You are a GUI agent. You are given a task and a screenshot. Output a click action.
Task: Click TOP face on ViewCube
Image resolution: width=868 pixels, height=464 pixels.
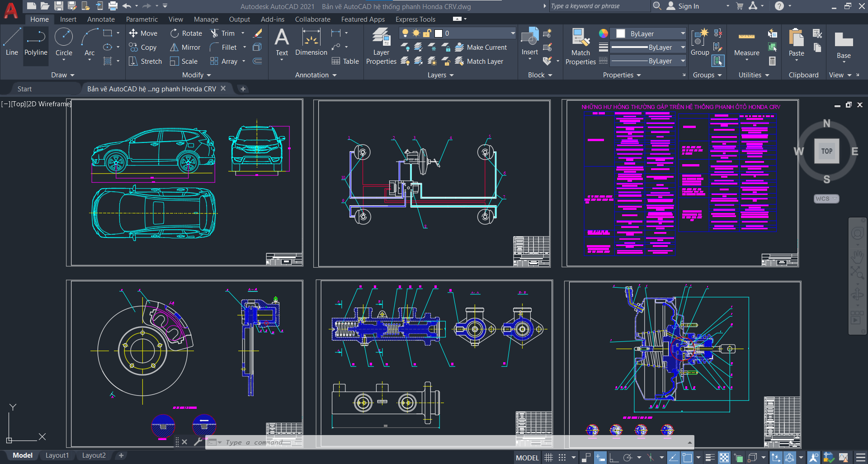[826, 151]
